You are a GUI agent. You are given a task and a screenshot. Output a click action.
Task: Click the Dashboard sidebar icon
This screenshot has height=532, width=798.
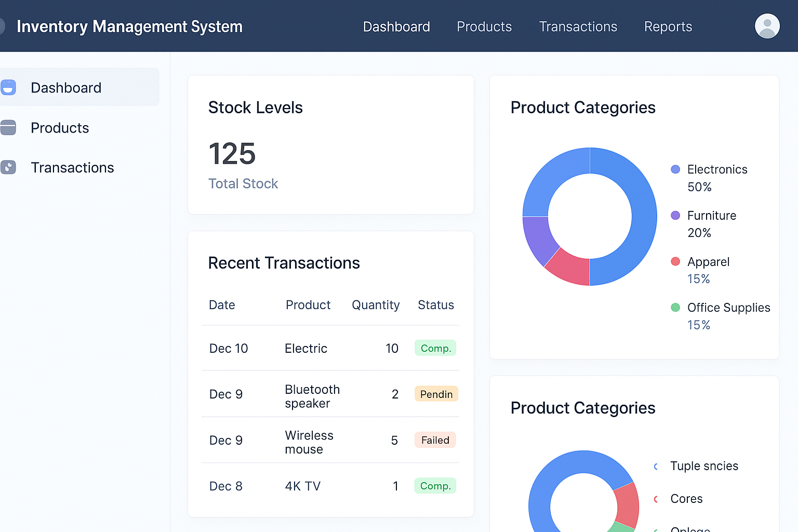pos(8,87)
